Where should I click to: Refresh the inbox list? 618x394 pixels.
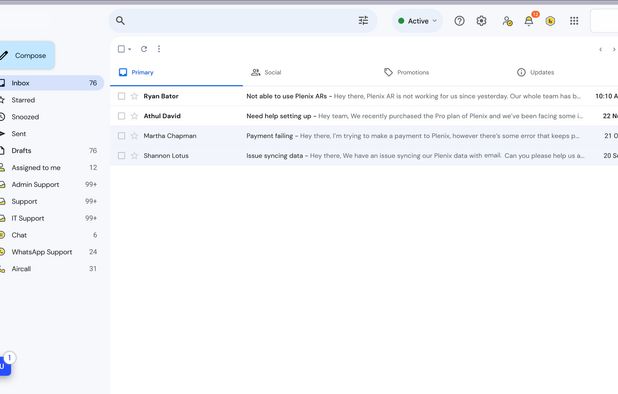tap(144, 49)
